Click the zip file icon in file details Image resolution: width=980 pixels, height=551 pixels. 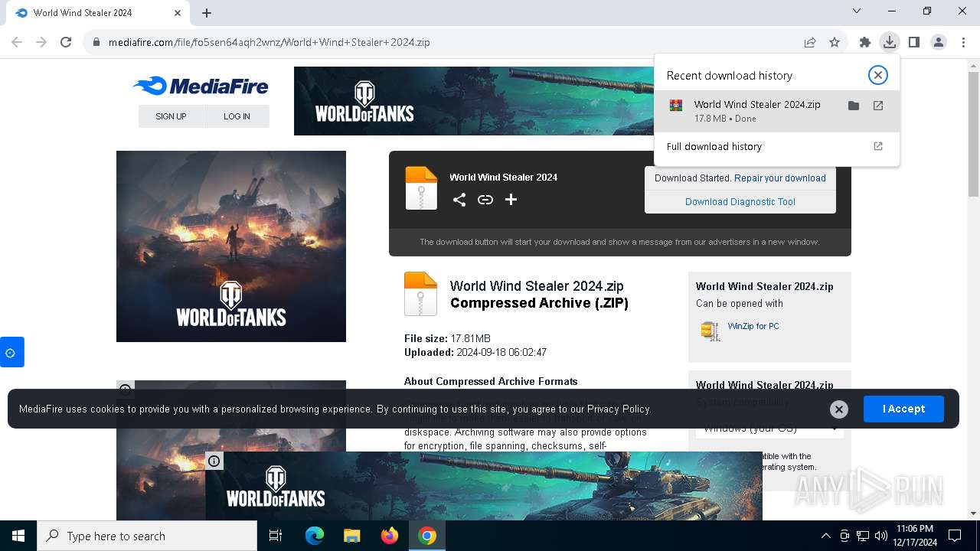420,294
